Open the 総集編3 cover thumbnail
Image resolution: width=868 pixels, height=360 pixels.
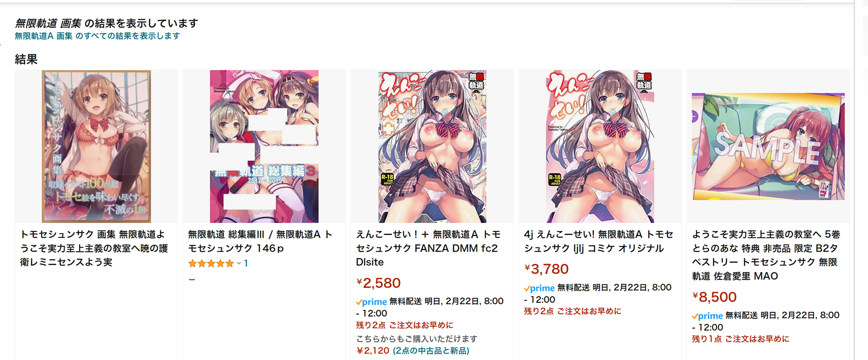[x=264, y=146]
